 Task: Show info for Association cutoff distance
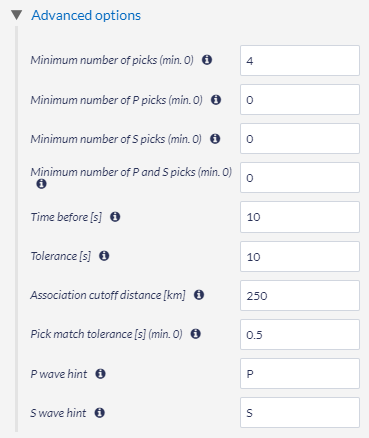pos(199,295)
